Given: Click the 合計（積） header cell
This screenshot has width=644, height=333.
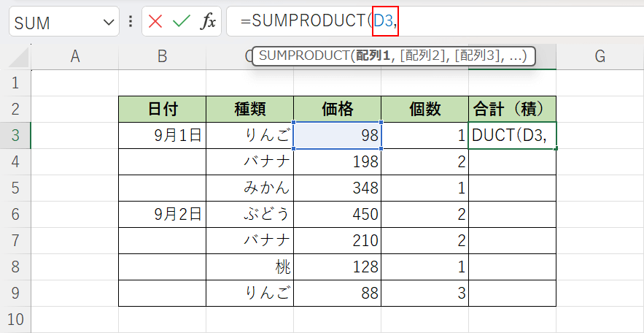Looking at the screenshot, I should point(512,109).
